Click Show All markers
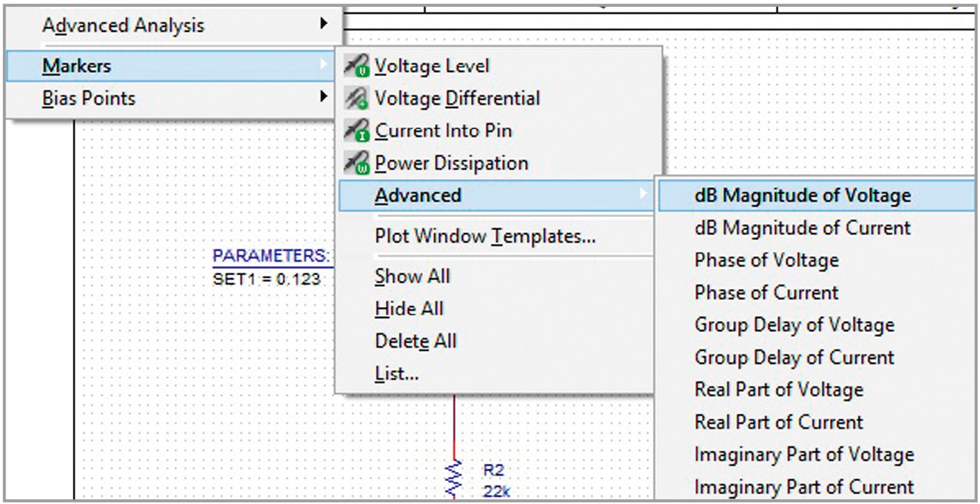The height and width of the screenshot is (504, 980). 412,277
